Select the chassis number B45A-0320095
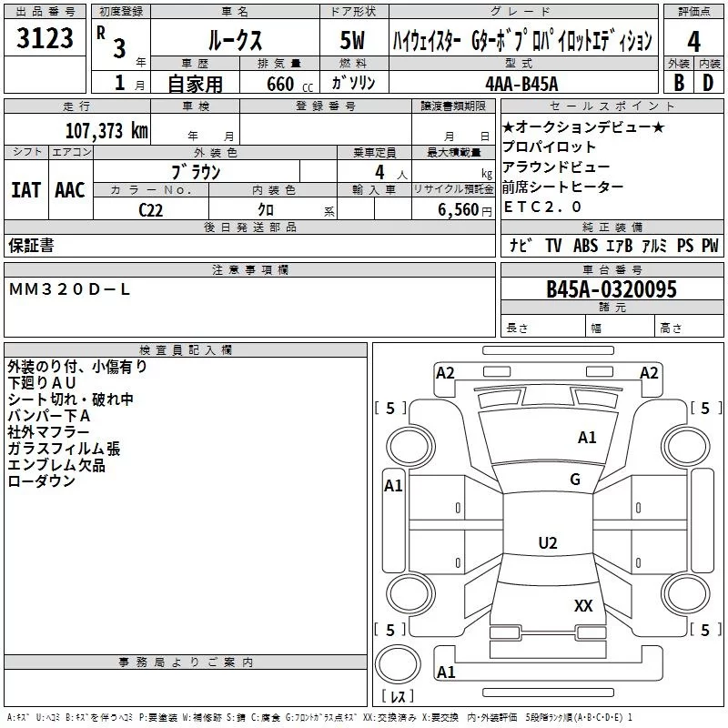The image size is (728, 728). coord(611,289)
